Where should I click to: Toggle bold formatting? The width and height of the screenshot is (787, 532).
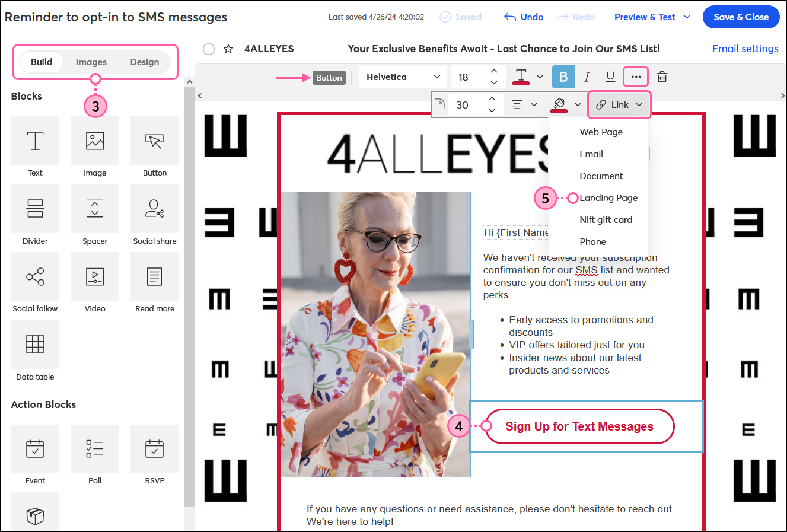(x=563, y=77)
